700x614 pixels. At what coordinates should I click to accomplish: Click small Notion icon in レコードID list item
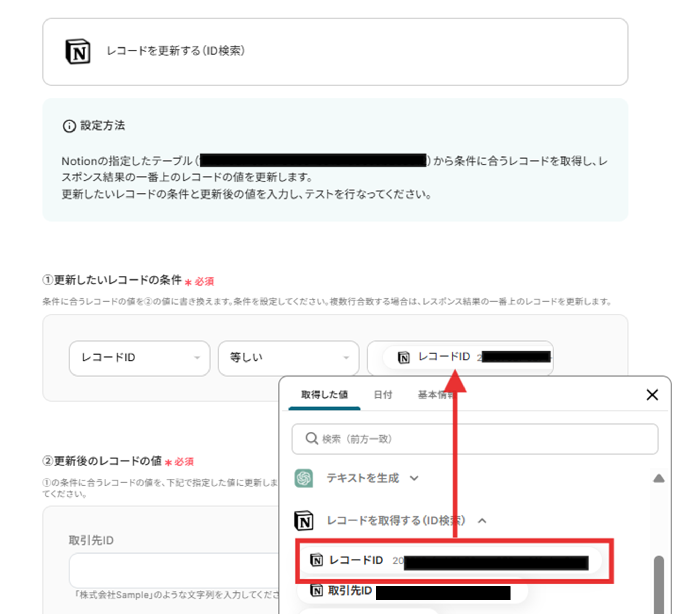(316, 560)
